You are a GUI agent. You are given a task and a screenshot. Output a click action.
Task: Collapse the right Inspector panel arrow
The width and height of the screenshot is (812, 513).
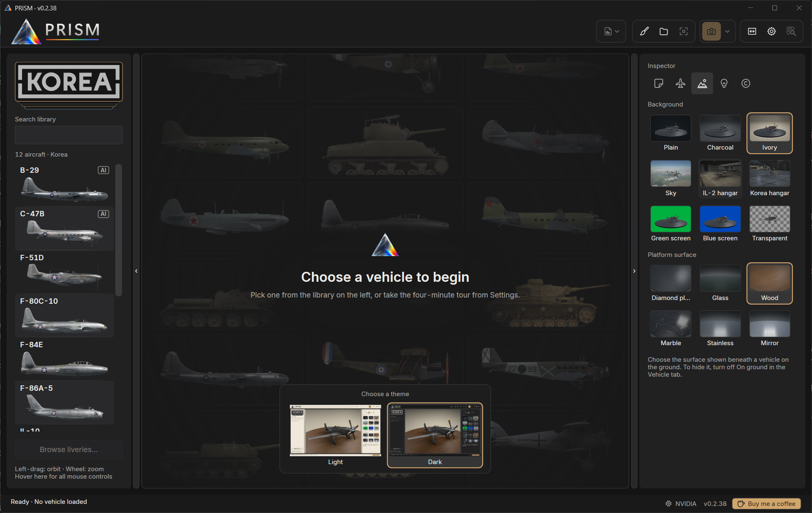(x=634, y=271)
